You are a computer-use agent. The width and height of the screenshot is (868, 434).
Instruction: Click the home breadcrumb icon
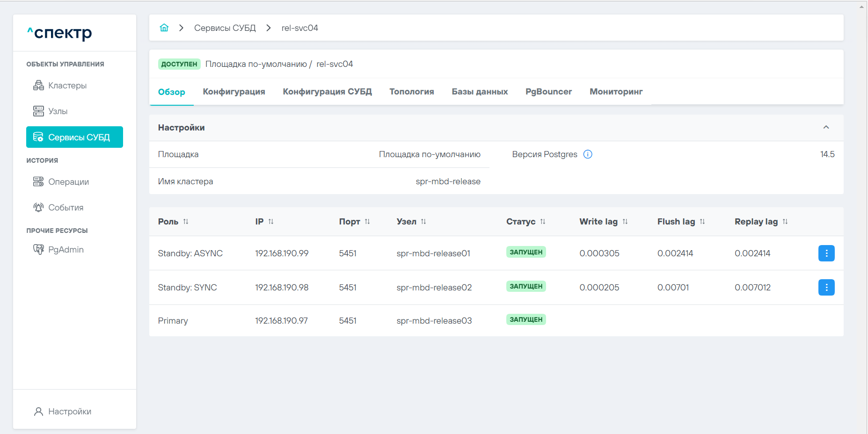pyautogui.click(x=164, y=28)
